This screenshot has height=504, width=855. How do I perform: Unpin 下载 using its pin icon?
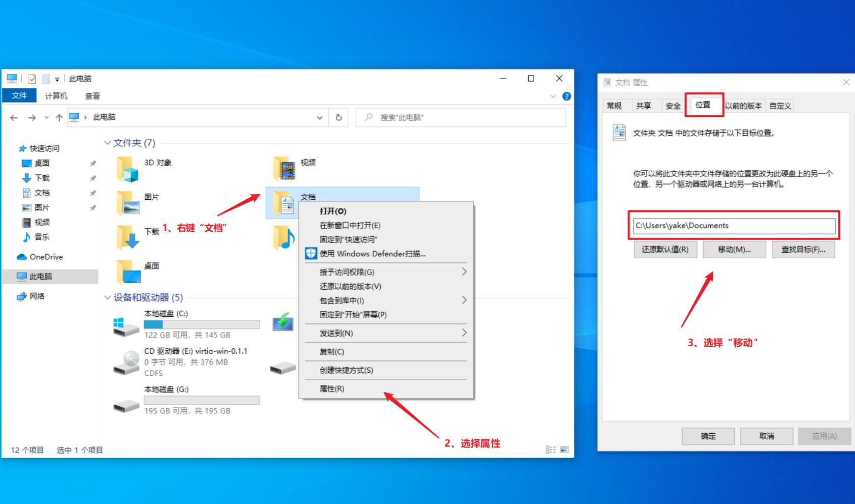[x=93, y=178]
